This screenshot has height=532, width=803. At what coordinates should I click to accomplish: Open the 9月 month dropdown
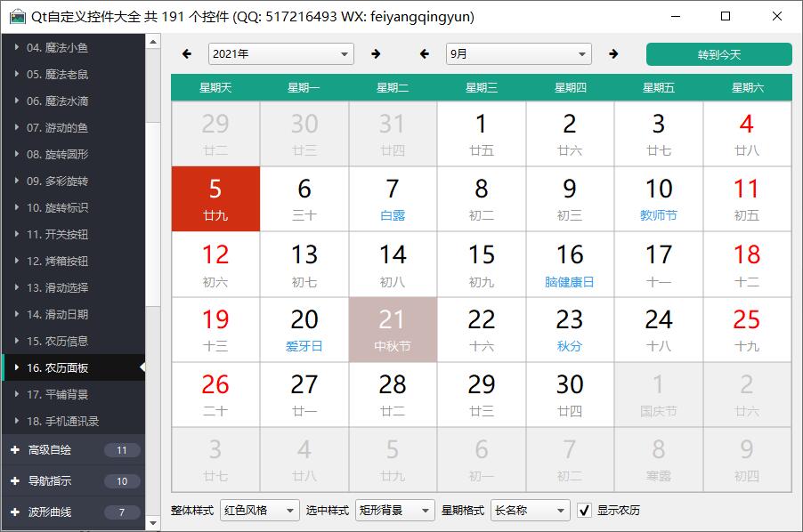tap(518, 54)
